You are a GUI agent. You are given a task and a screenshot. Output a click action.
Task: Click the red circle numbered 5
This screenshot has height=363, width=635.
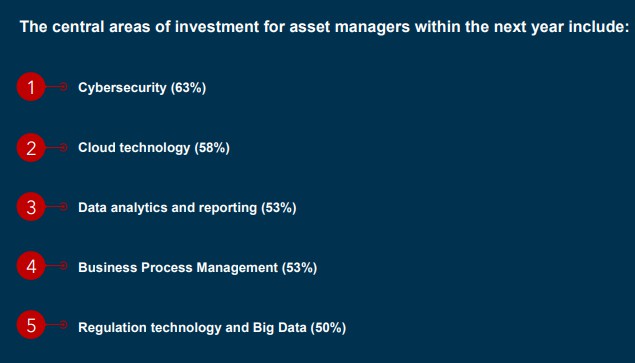(x=31, y=325)
